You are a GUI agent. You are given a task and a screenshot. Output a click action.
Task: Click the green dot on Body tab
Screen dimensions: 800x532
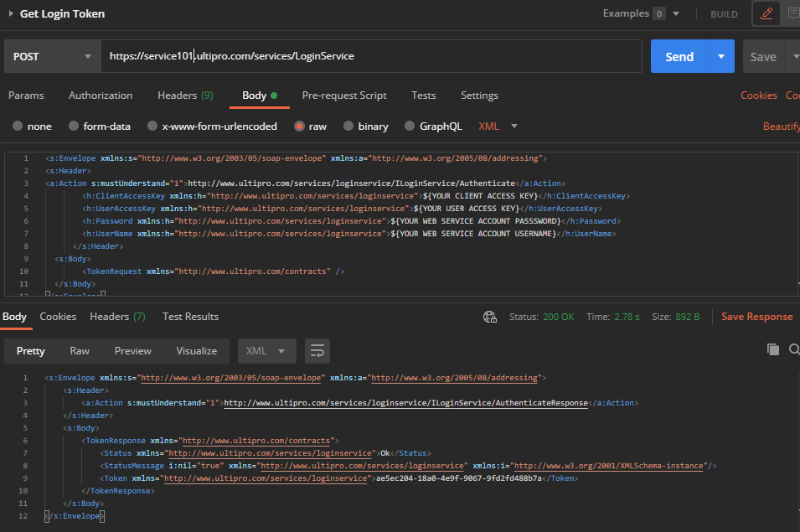pos(274,96)
